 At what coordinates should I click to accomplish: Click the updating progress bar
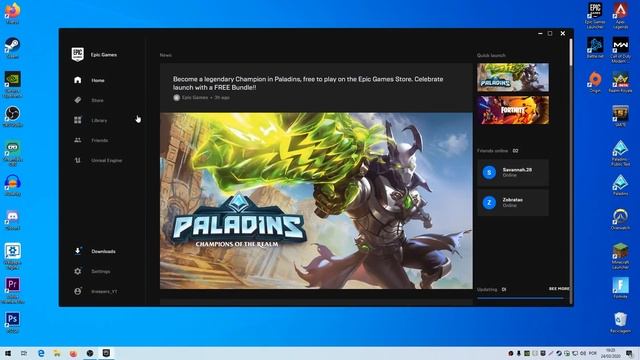point(520,298)
